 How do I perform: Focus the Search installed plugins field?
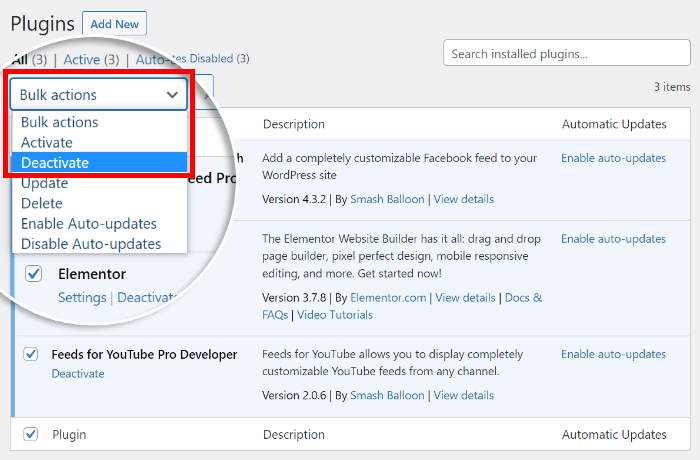(566, 53)
